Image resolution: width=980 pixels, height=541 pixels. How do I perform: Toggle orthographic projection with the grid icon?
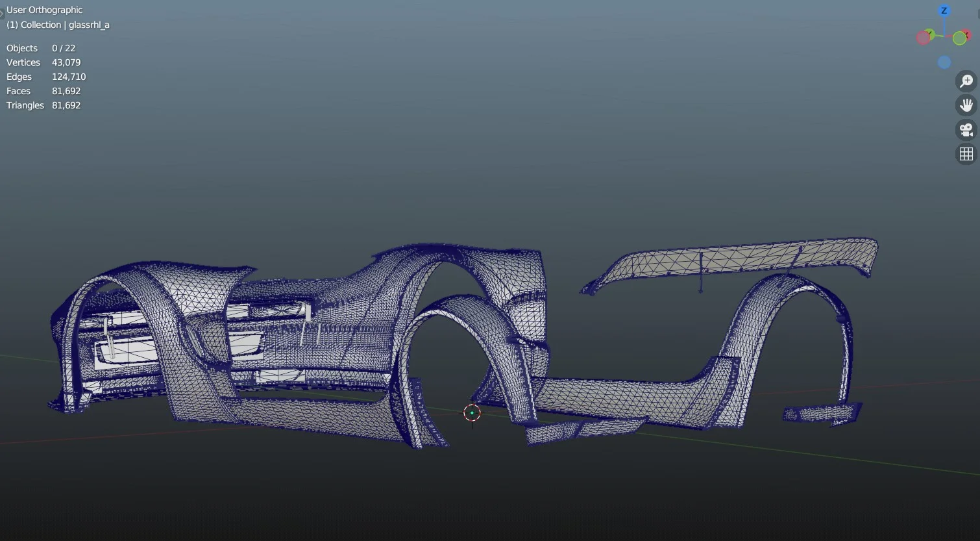966,153
